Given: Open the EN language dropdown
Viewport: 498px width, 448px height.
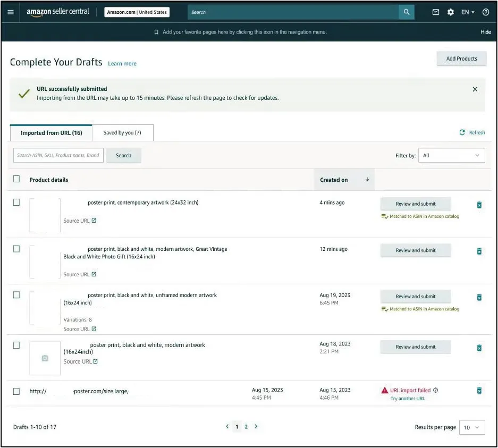Looking at the screenshot, I should (x=468, y=12).
